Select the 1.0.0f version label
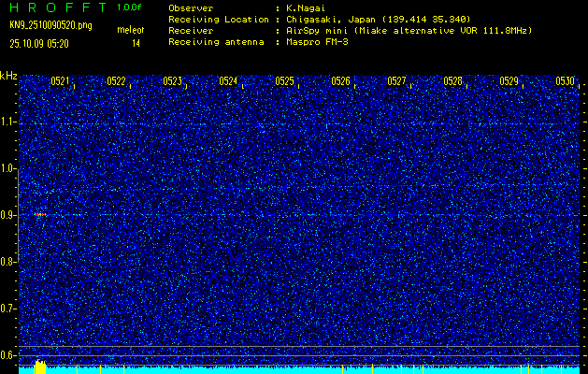This screenshot has height=374, width=588. 130,7
